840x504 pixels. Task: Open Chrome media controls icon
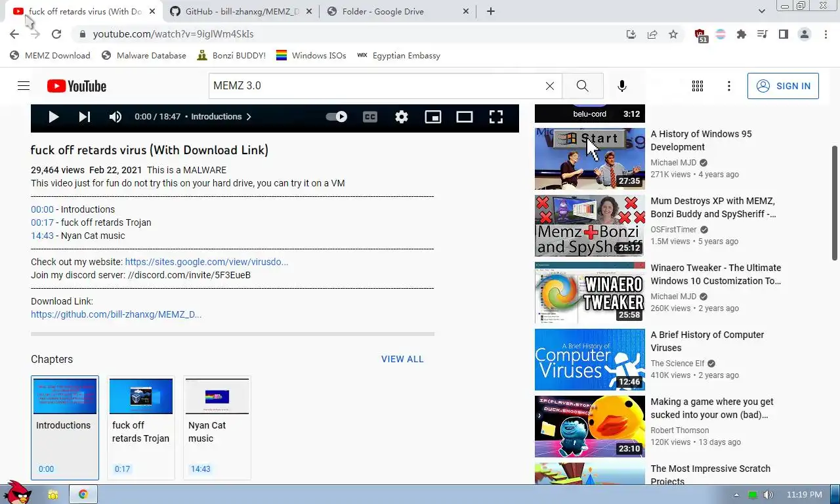click(x=762, y=34)
